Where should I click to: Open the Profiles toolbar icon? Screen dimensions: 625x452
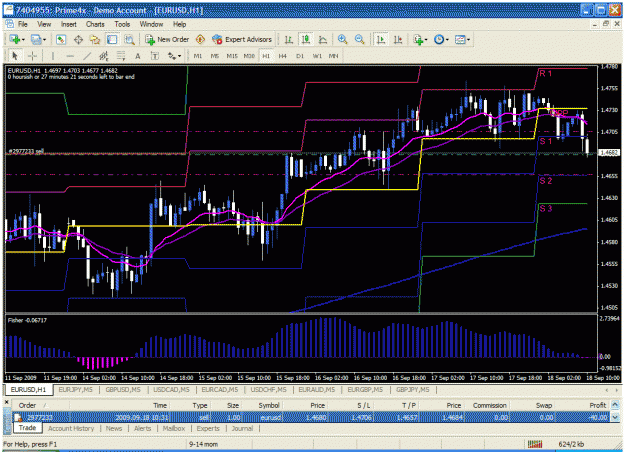click(36, 39)
